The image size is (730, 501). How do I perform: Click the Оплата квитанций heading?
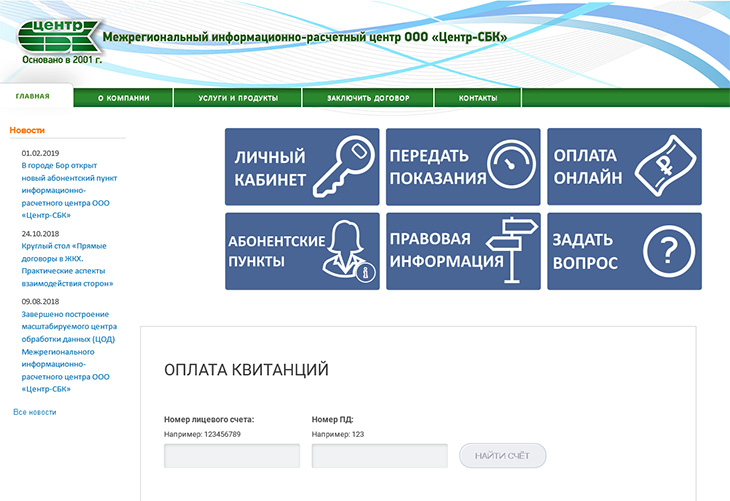(246, 370)
